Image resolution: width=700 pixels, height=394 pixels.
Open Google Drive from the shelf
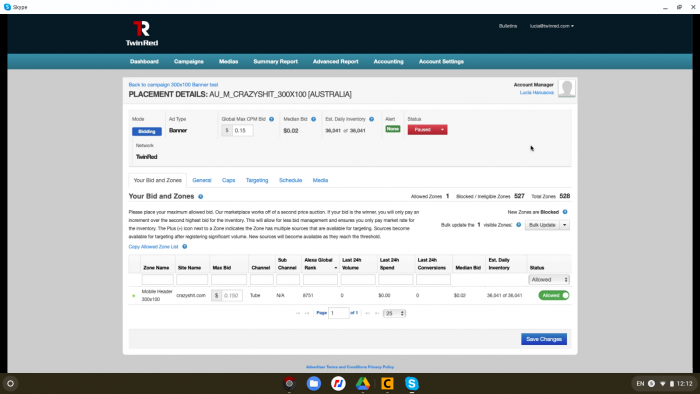pyautogui.click(x=362, y=383)
